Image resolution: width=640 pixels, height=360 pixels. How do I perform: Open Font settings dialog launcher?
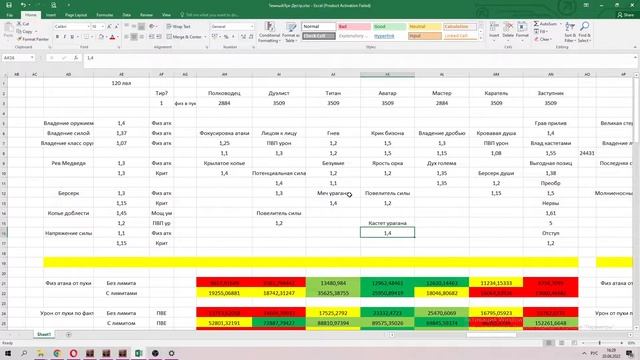click(119, 48)
